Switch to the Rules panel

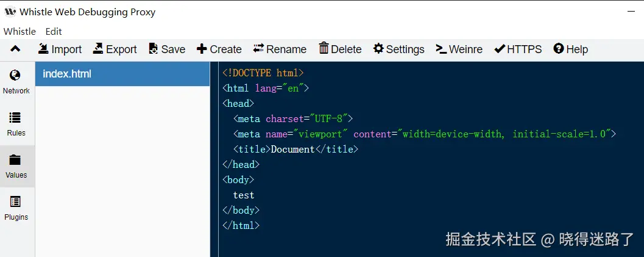(x=16, y=124)
